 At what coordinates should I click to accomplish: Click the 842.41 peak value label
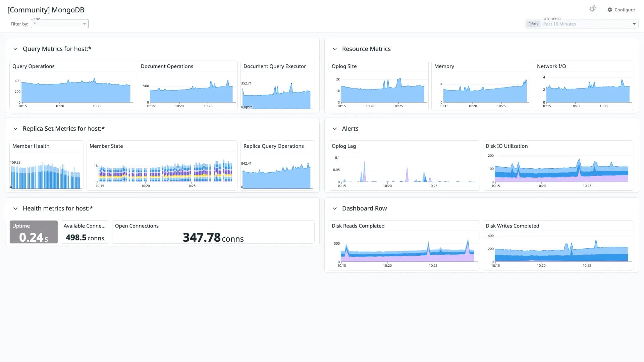point(246,163)
